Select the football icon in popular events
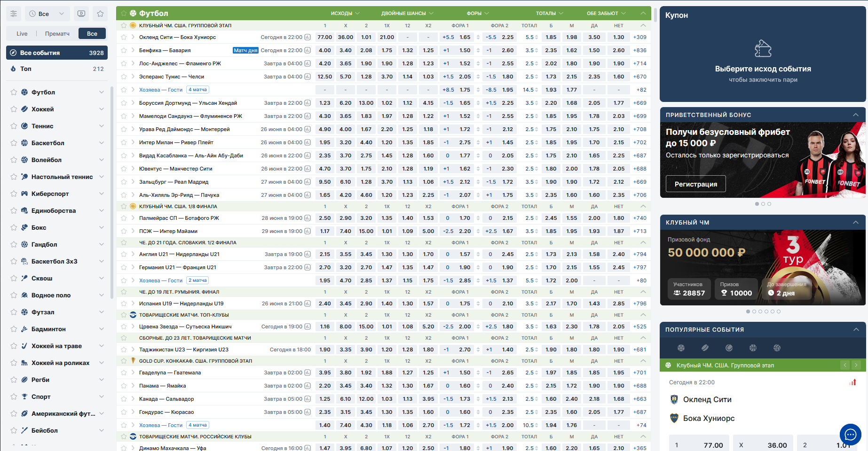 click(681, 348)
